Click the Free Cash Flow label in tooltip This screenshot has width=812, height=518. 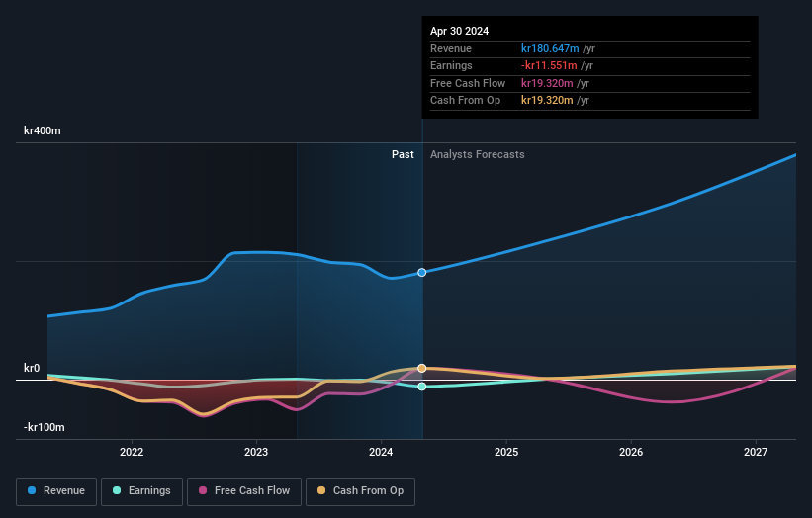(468, 83)
